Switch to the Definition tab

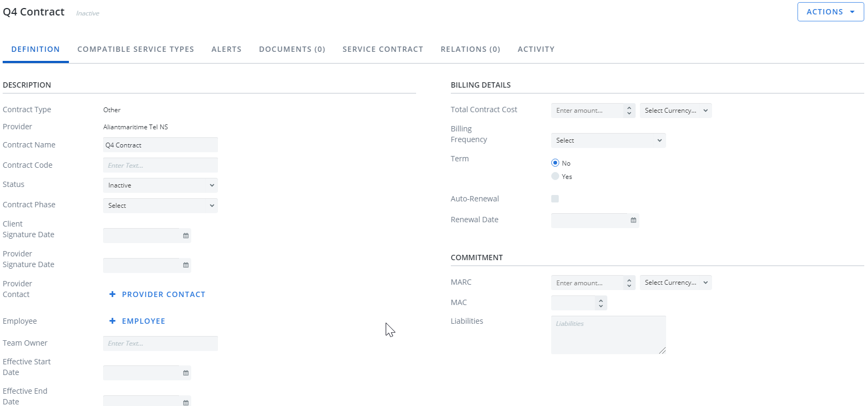tap(36, 49)
